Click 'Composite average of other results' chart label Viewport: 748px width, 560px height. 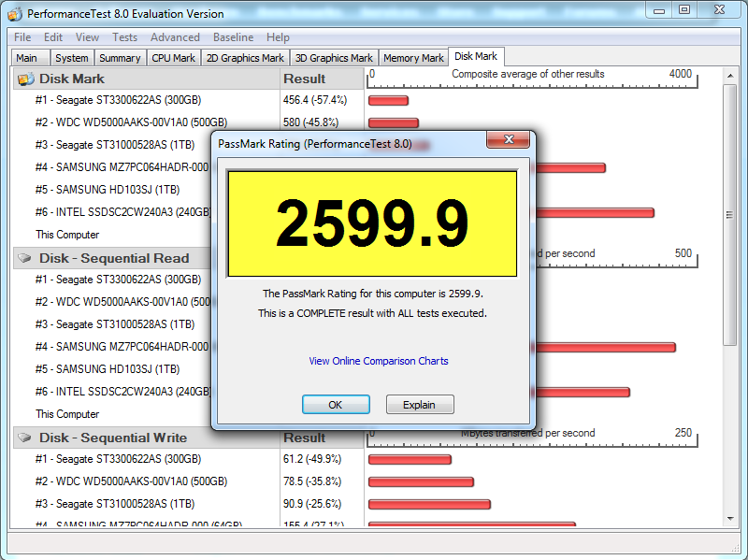[x=528, y=74]
